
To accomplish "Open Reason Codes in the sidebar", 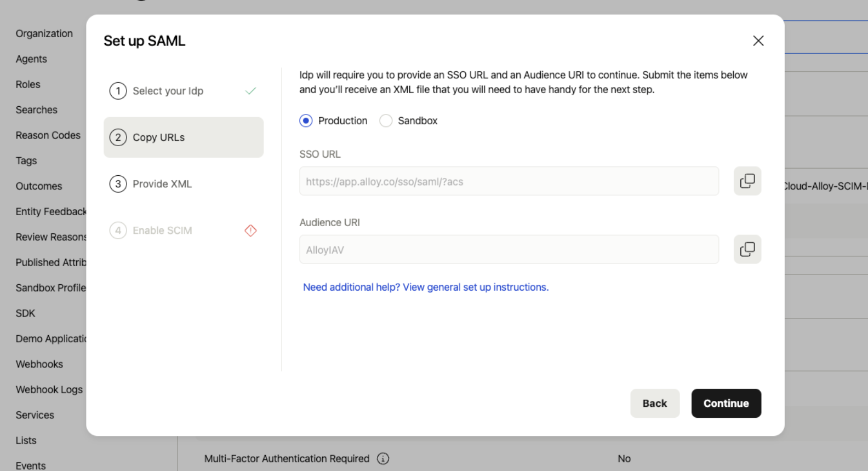I will (x=48, y=135).
